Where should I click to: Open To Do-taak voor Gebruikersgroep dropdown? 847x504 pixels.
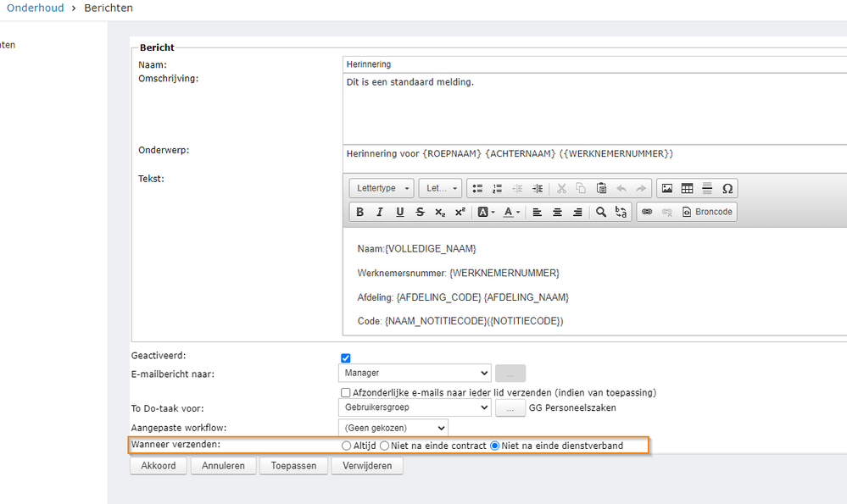(415, 407)
